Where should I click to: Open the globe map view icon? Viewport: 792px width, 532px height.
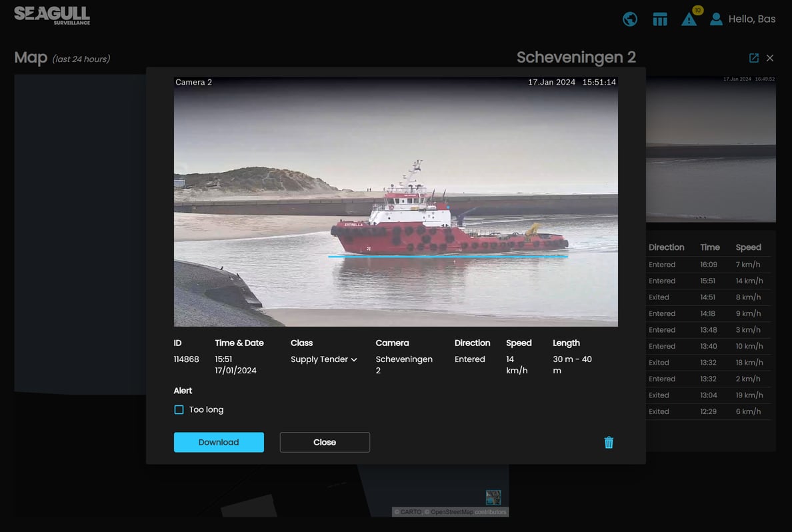(630, 19)
